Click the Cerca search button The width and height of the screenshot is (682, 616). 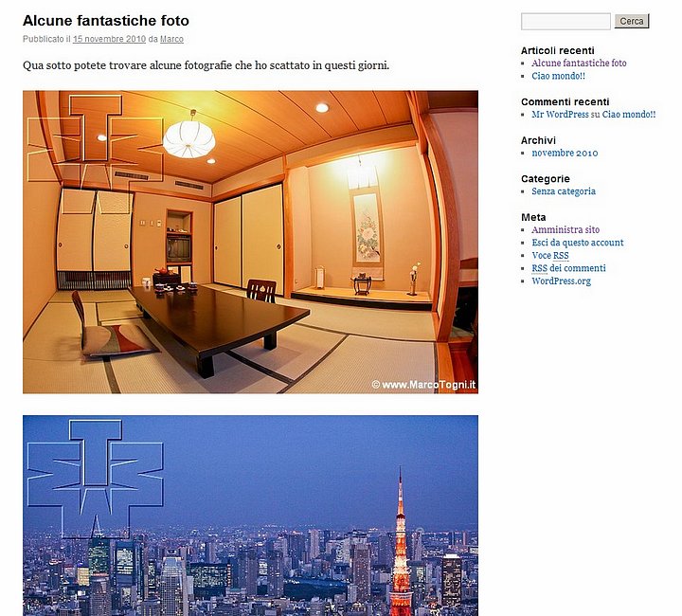click(632, 21)
